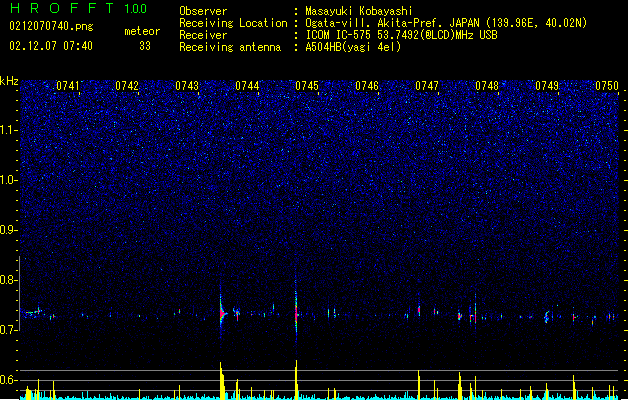Pick the 0748 time marker

(487, 86)
